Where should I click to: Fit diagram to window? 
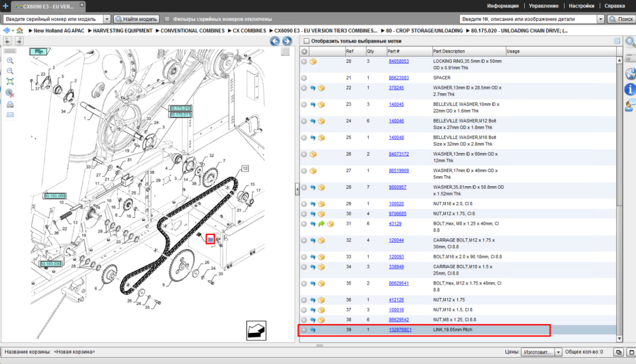point(10,81)
